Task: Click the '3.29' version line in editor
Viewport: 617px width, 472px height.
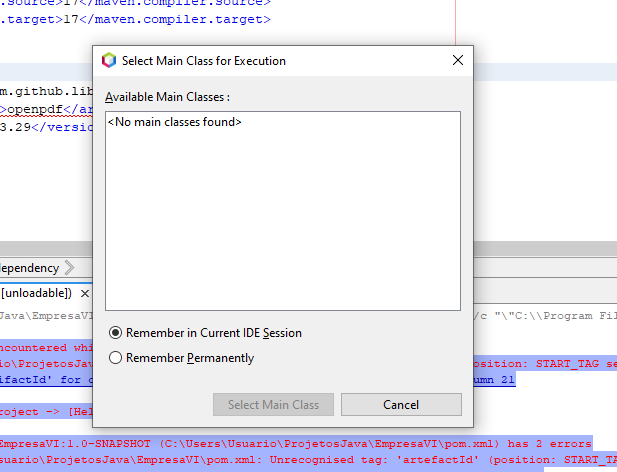Action: (46, 127)
